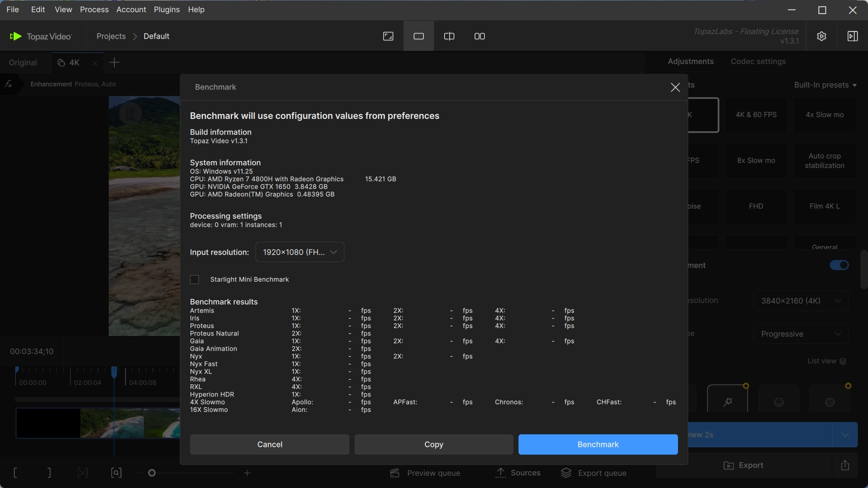Open preferences via the gear icon

(822, 36)
